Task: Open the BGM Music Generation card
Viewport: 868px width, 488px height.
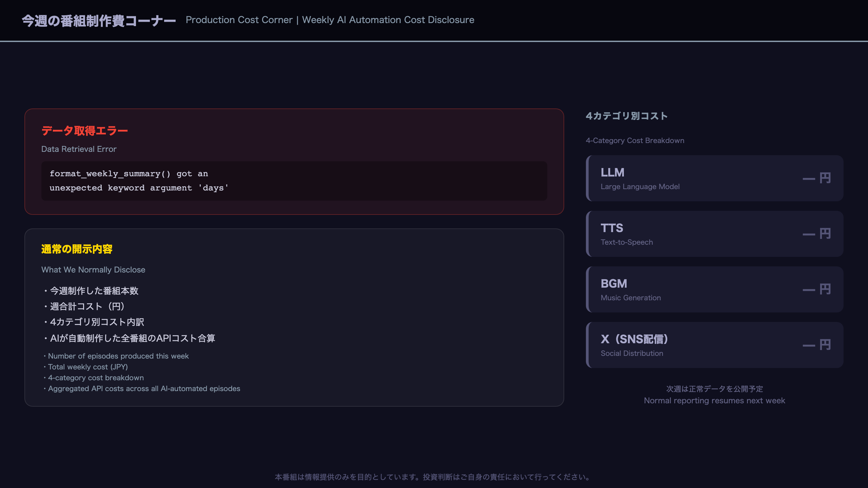Action: 714,289
